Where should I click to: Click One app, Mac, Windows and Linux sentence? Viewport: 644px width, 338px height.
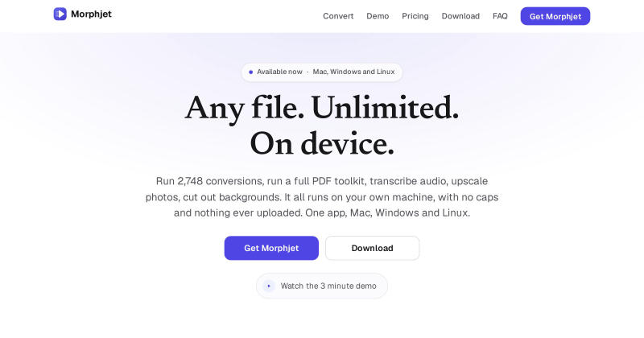pyautogui.click(x=388, y=212)
